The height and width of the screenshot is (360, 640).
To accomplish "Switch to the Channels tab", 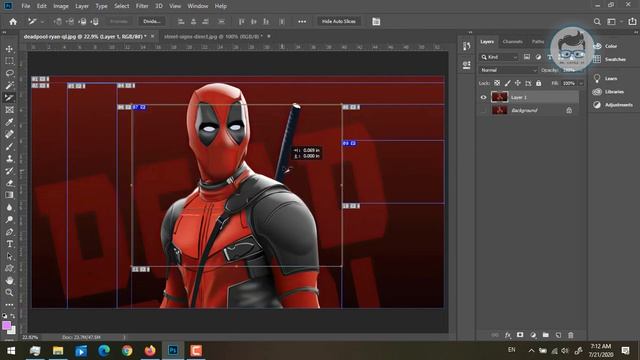I will [x=513, y=42].
